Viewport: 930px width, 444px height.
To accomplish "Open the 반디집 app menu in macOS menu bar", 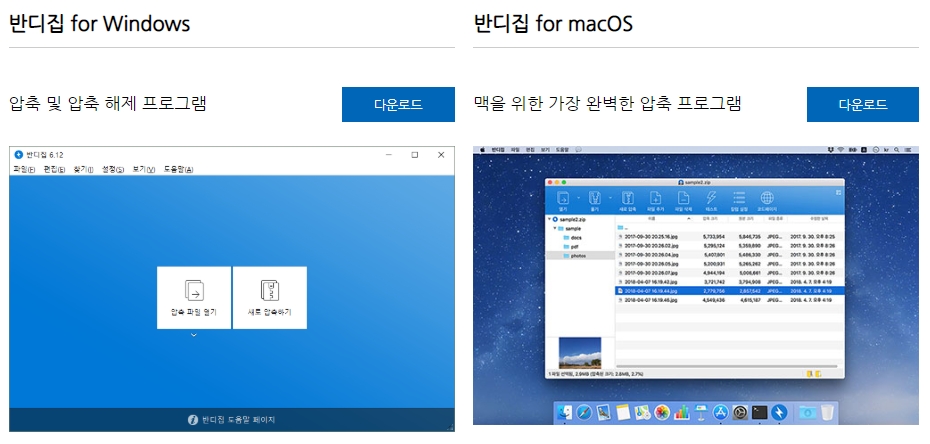I will 497,150.
